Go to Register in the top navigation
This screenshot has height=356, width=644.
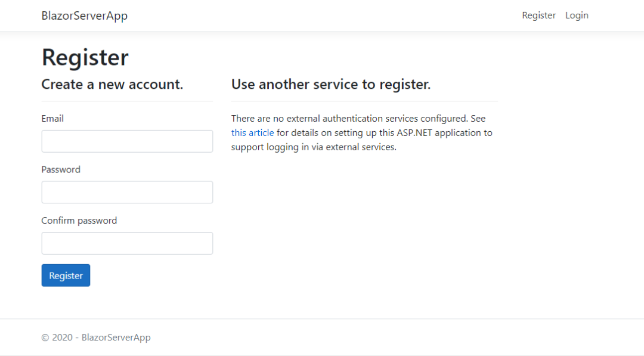coord(538,16)
